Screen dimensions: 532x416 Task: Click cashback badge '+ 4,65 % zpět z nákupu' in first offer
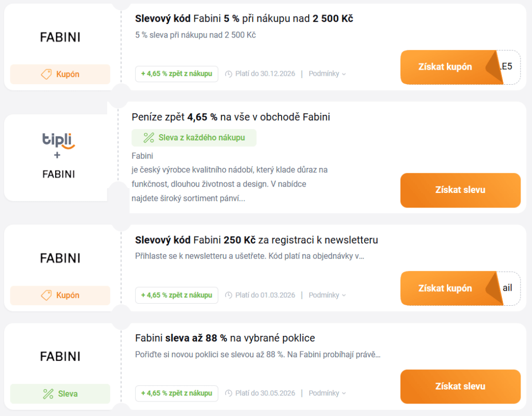177,74
